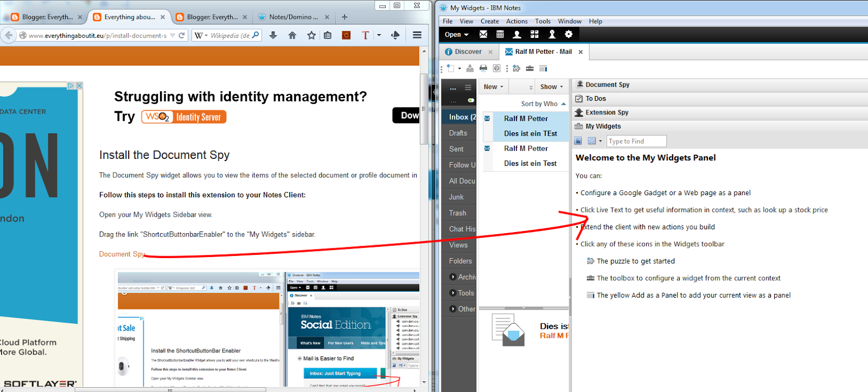Open the Mail shortcut icon in Notes
This screenshot has width=868, height=392.
coord(483,34)
